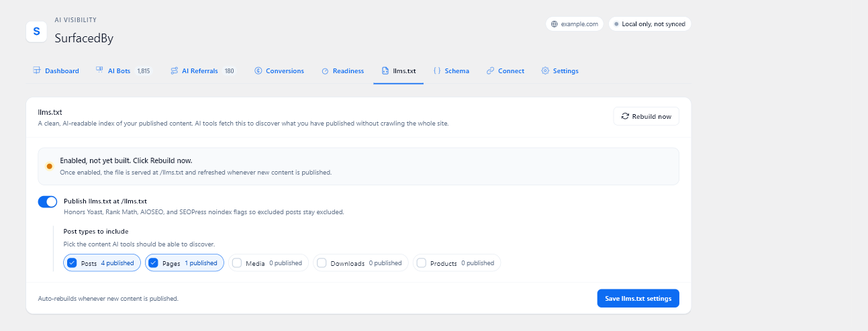Click the SurfacedBy S logo icon

[x=36, y=32]
